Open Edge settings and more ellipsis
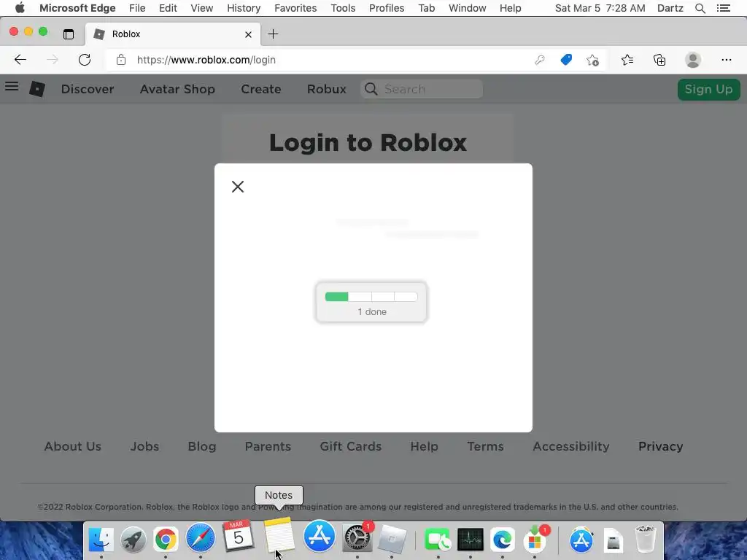Image resolution: width=747 pixels, height=560 pixels. 726,60
